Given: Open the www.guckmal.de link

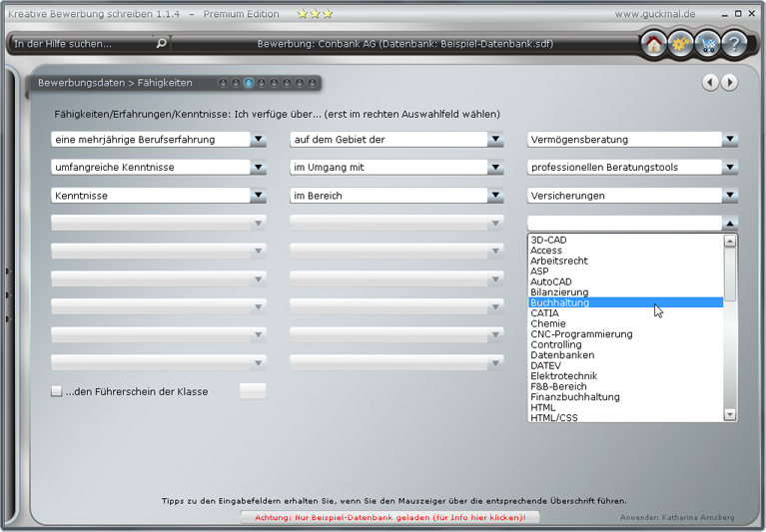Looking at the screenshot, I should point(655,14).
